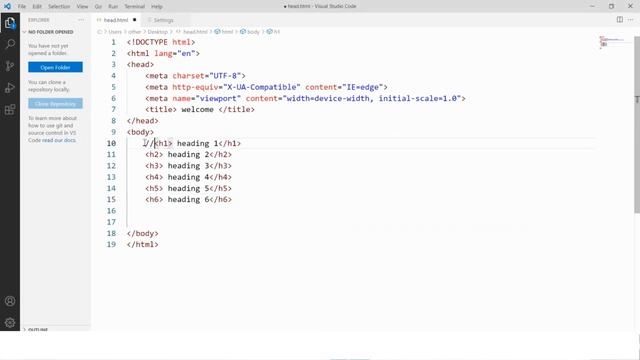Open the Extensions view icon
Image resolution: width=640 pixels, height=360 pixels.
click(x=10, y=109)
